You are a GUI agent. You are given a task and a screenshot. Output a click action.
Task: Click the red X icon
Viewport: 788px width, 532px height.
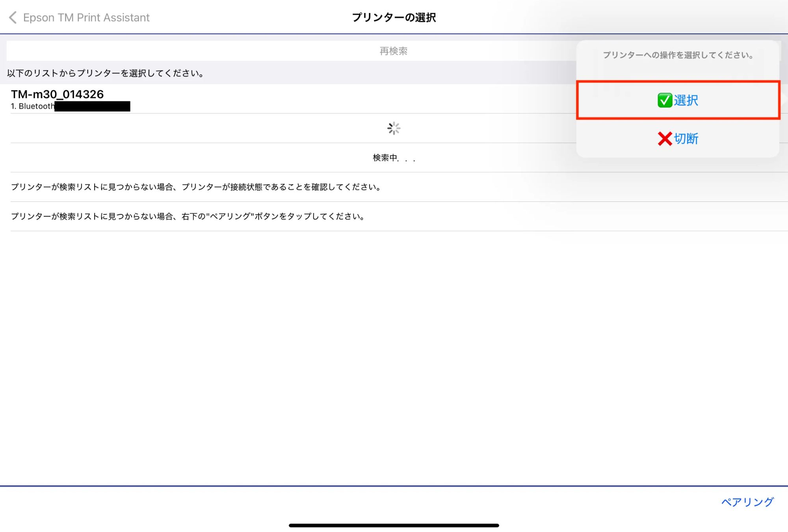[x=665, y=139]
